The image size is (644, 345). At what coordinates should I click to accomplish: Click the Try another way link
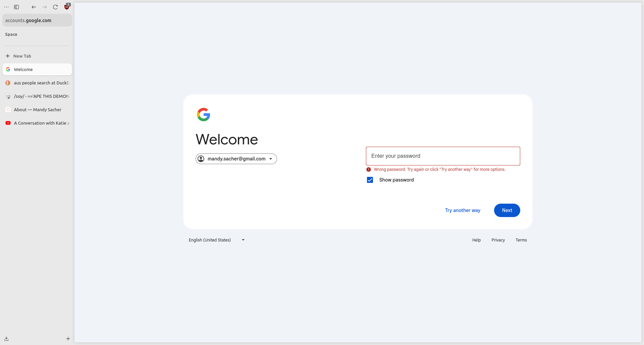click(x=463, y=210)
